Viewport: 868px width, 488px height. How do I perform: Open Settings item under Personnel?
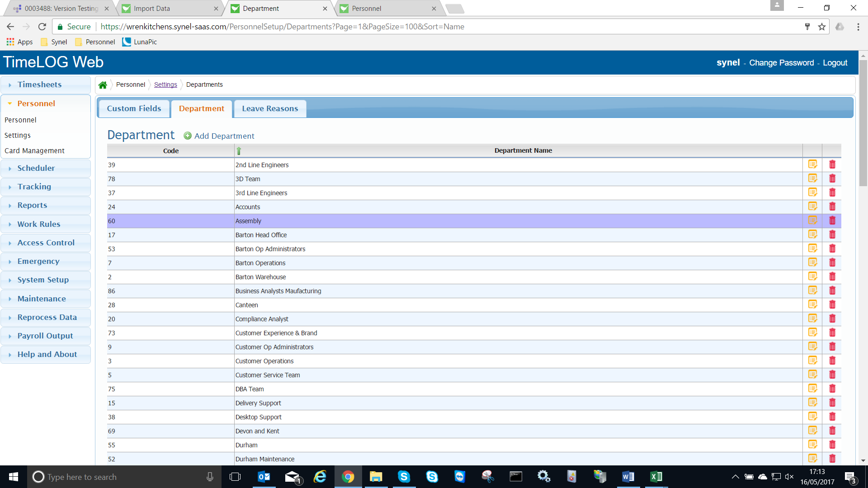point(18,136)
